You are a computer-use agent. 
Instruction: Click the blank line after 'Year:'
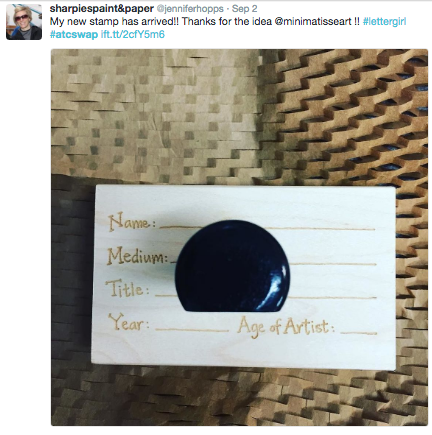tap(192, 330)
